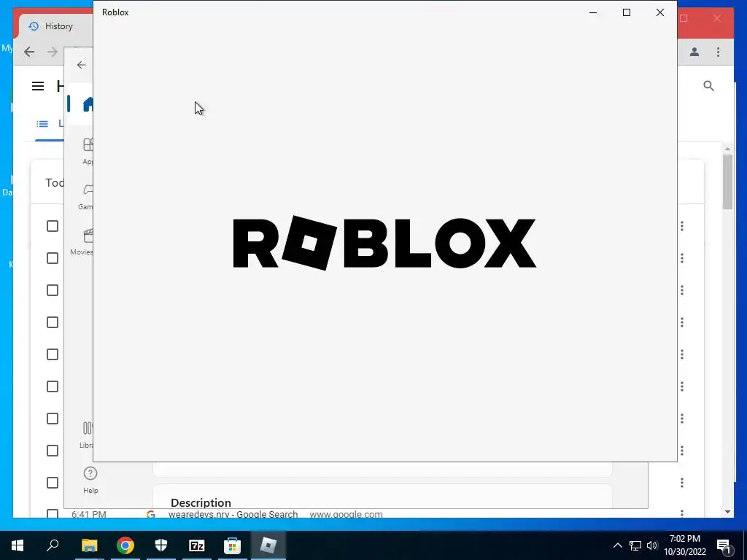Open Gaming section in Microsoft Store sidebar
The image size is (747, 560).
87,196
